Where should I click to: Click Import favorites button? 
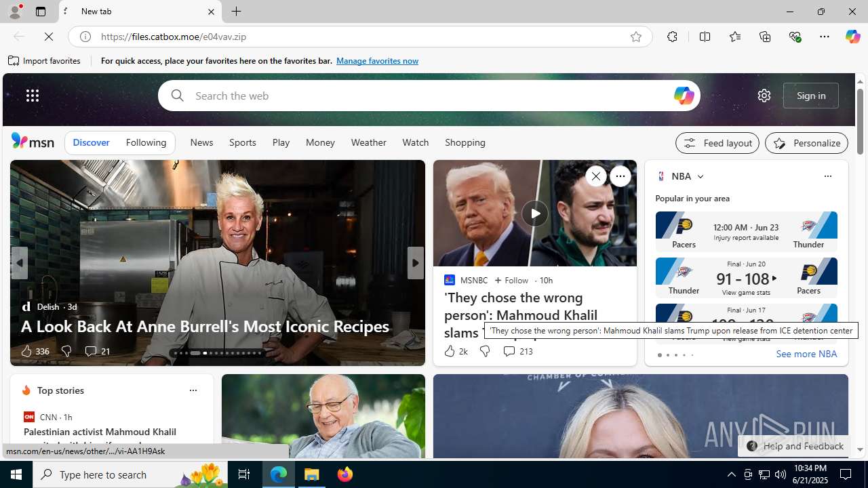click(x=45, y=61)
